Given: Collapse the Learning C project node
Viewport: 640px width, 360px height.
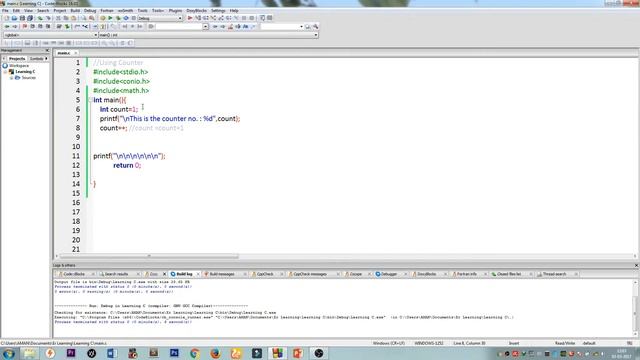Looking at the screenshot, I should [x=5, y=71].
